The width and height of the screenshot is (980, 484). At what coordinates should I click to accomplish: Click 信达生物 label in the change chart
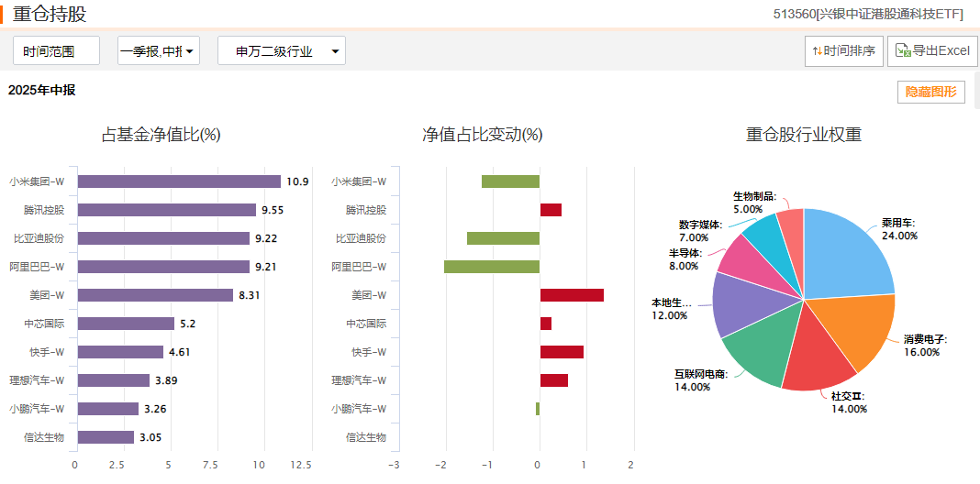(366, 437)
